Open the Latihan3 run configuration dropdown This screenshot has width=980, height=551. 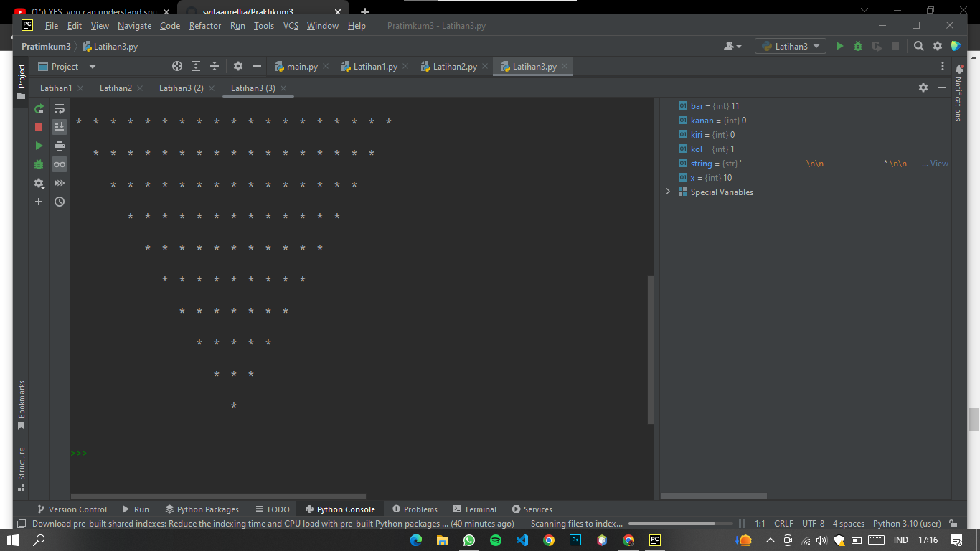(791, 46)
